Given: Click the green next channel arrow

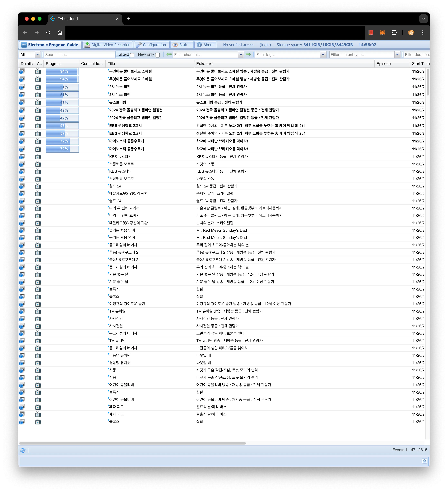Looking at the screenshot, I should click(x=248, y=54).
